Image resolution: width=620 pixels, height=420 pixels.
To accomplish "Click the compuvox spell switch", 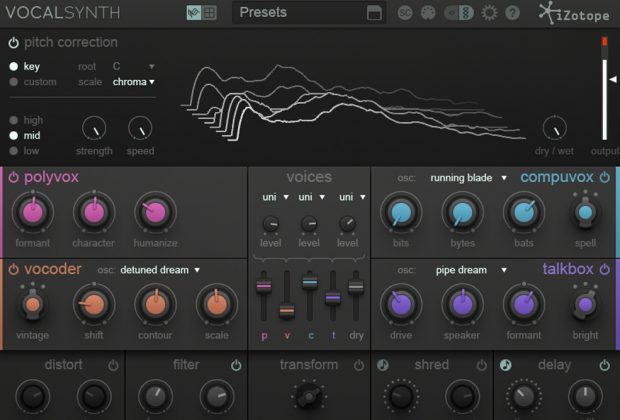I will click(x=585, y=213).
